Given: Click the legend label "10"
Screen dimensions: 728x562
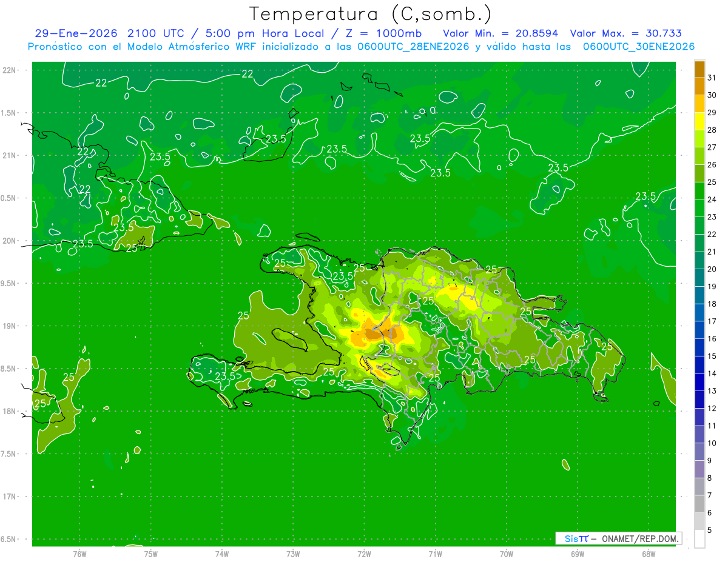Looking at the screenshot, I should coord(712,443).
